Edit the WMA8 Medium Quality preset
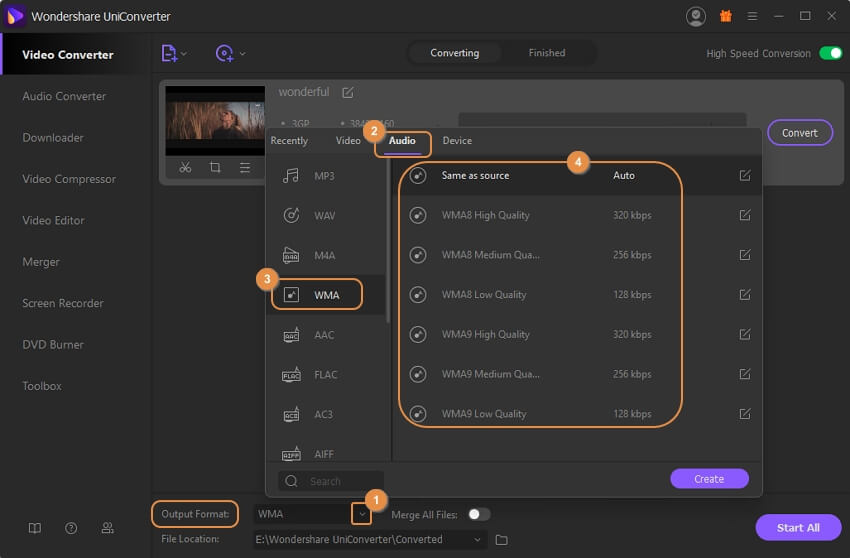 (x=745, y=255)
